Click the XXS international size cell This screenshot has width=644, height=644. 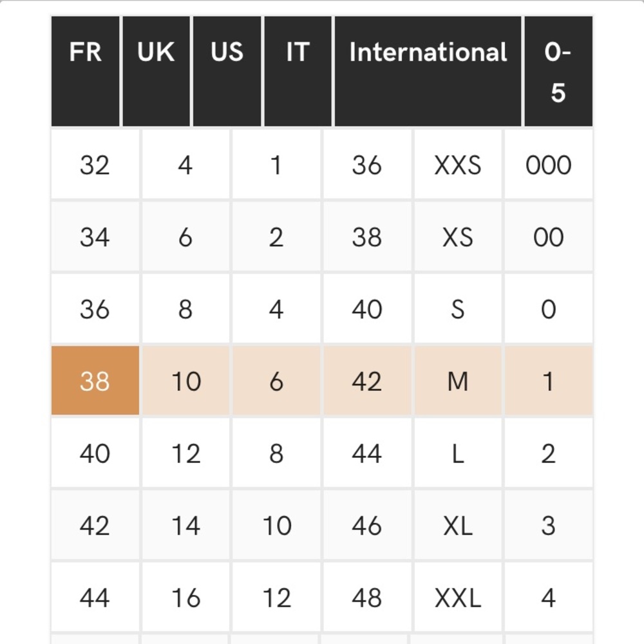pos(458,165)
